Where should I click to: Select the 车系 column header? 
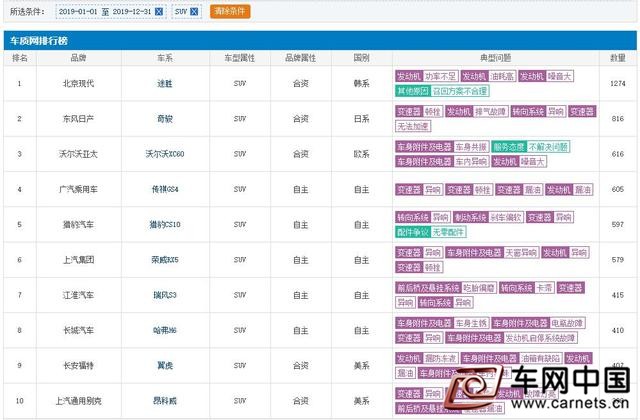click(x=165, y=58)
